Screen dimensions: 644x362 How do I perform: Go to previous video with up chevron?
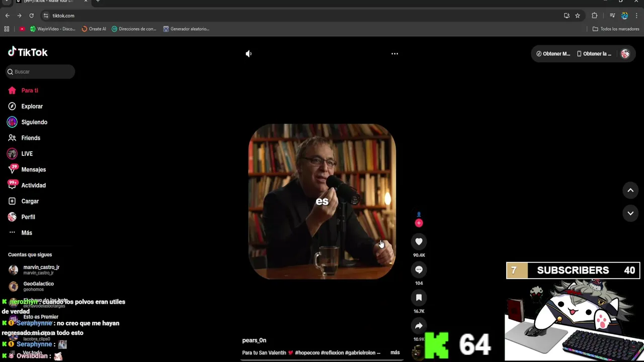coord(630,190)
